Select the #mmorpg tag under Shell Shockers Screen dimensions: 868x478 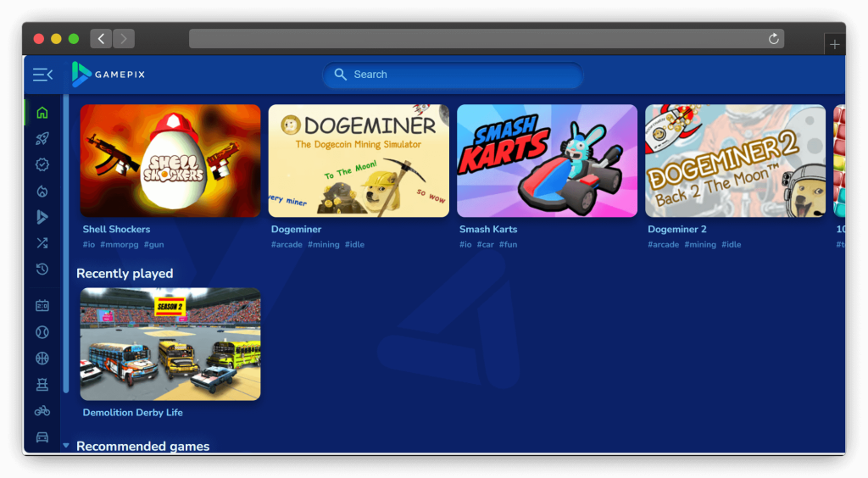[120, 245]
